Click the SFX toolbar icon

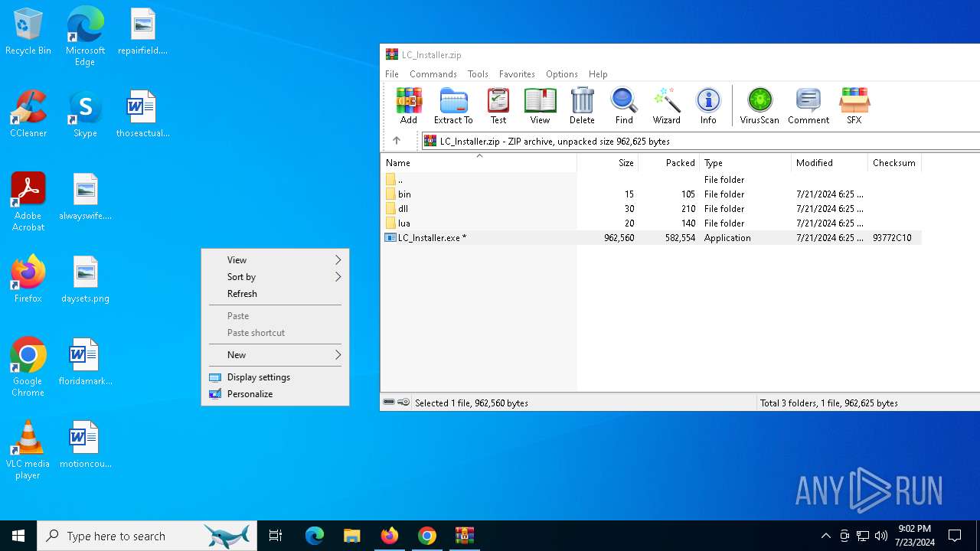(854, 106)
